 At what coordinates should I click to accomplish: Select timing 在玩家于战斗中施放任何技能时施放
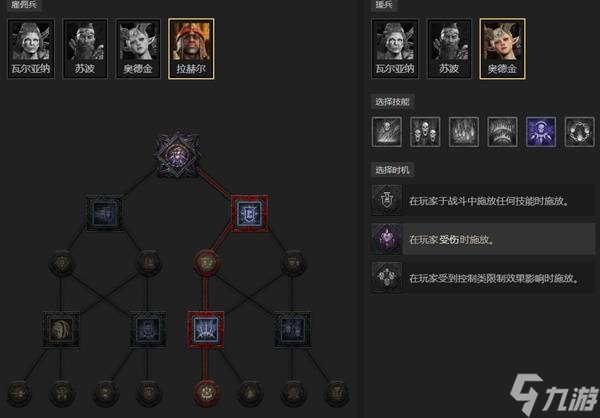coord(483,200)
